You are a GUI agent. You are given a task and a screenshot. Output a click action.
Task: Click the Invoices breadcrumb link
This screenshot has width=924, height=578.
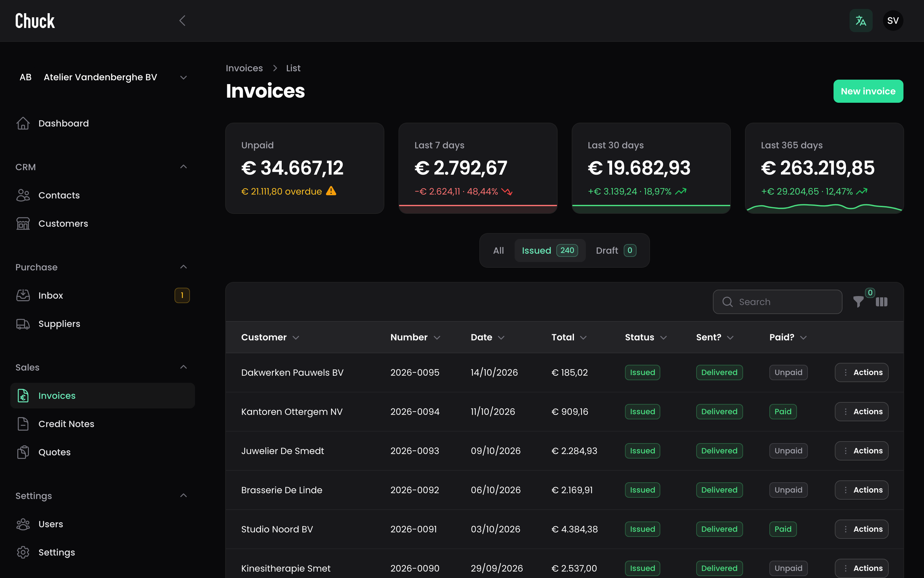click(244, 68)
